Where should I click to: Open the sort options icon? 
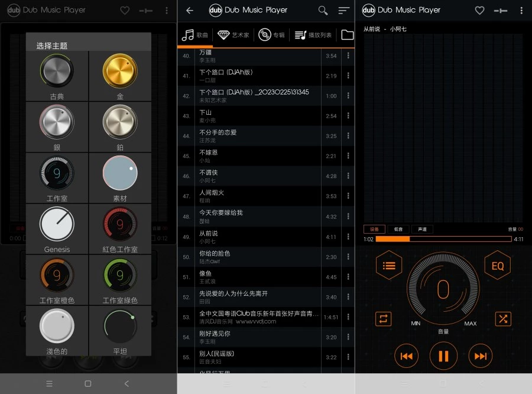click(x=343, y=10)
